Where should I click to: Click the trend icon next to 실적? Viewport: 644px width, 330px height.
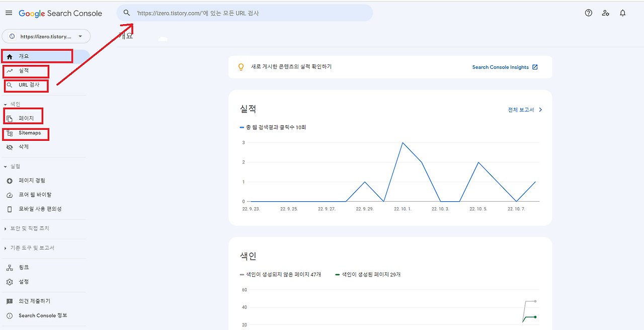(10, 71)
